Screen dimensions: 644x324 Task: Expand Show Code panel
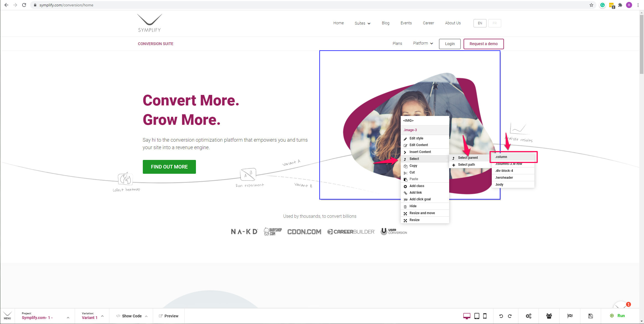pos(132,316)
